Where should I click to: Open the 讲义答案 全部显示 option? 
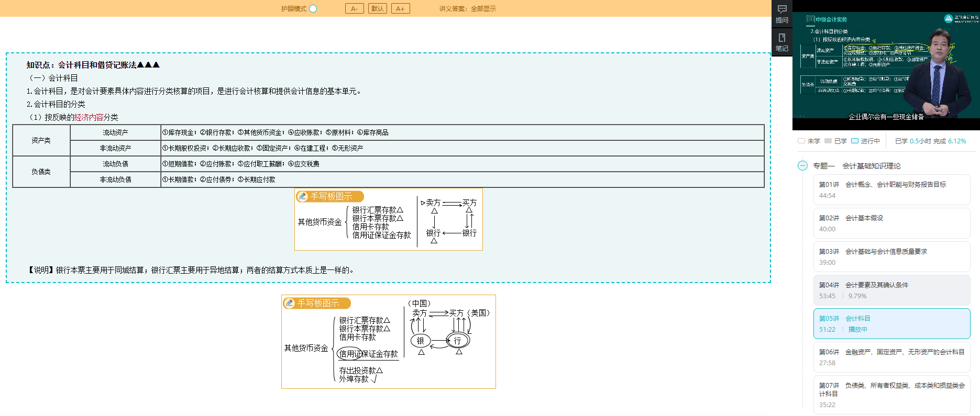pyautogui.click(x=467, y=8)
